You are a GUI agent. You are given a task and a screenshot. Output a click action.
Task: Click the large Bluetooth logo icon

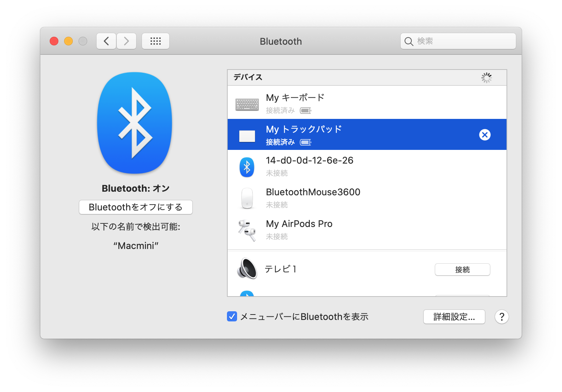tap(134, 123)
